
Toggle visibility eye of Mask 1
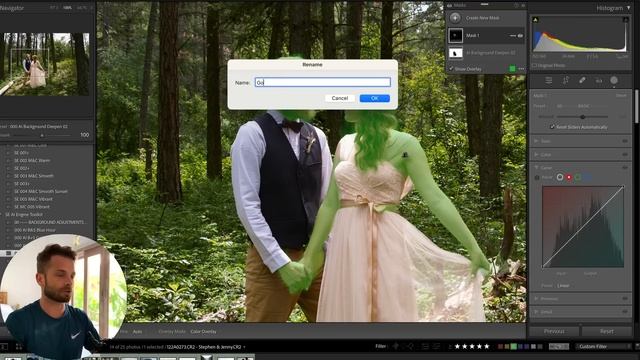point(520,36)
